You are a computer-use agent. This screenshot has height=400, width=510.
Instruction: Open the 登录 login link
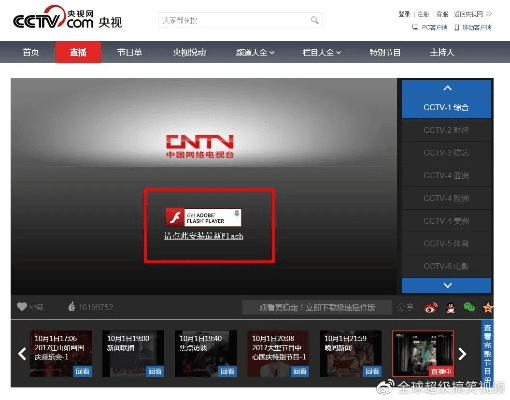tap(404, 14)
